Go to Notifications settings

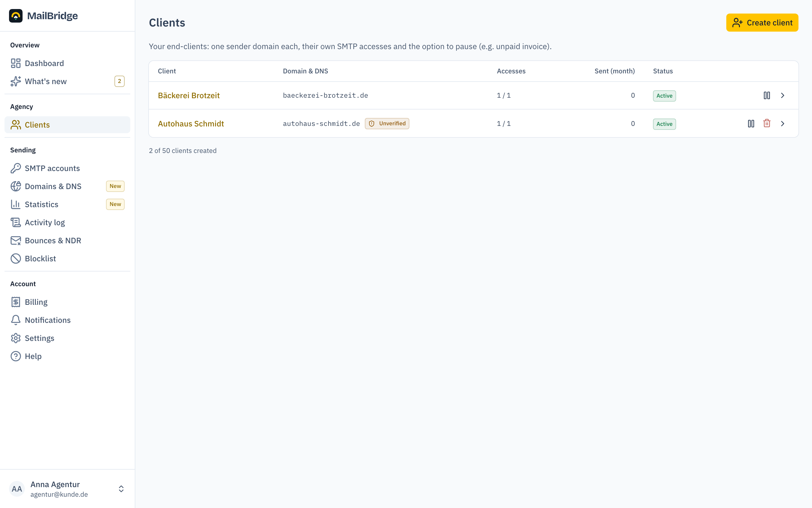click(67, 320)
